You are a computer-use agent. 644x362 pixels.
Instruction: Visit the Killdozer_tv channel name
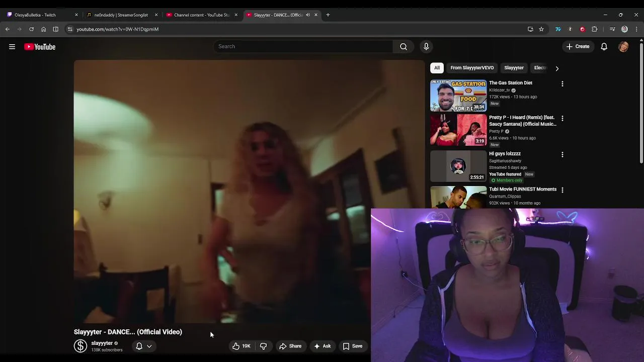tap(499, 90)
